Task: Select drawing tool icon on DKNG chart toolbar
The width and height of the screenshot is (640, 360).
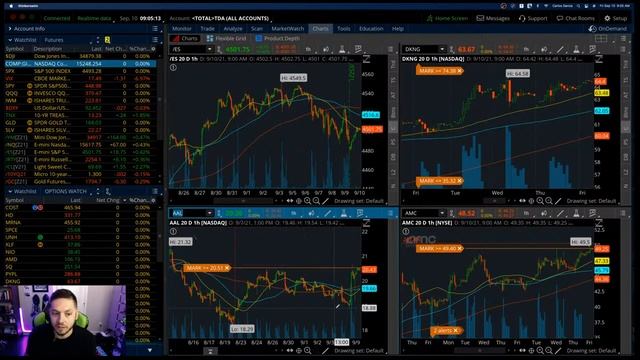Action: (x=560, y=49)
